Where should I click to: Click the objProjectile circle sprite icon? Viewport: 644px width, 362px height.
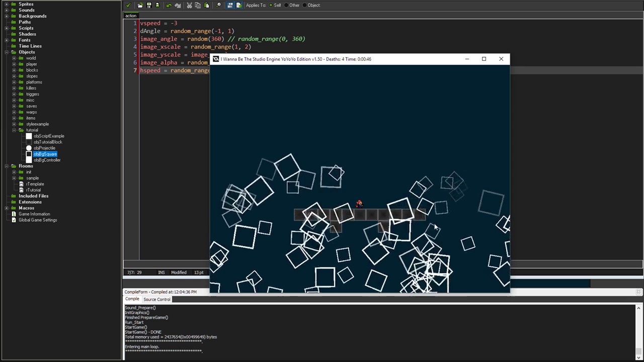[29, 148]
